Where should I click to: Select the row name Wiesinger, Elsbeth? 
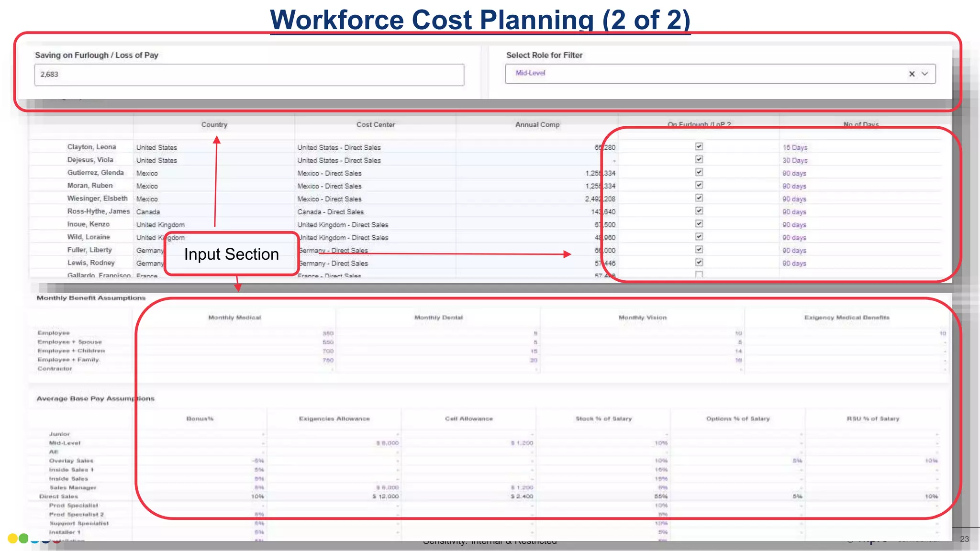coord(97,198)
